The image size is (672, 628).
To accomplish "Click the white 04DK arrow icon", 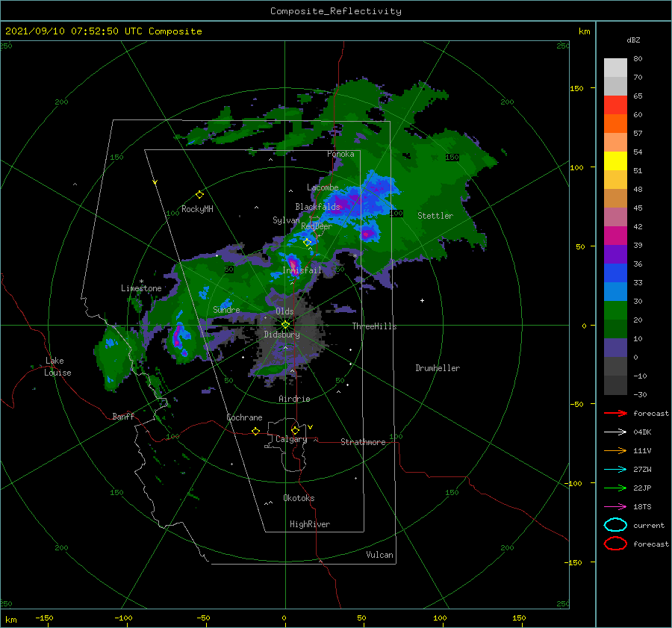I will click(615, 432).
